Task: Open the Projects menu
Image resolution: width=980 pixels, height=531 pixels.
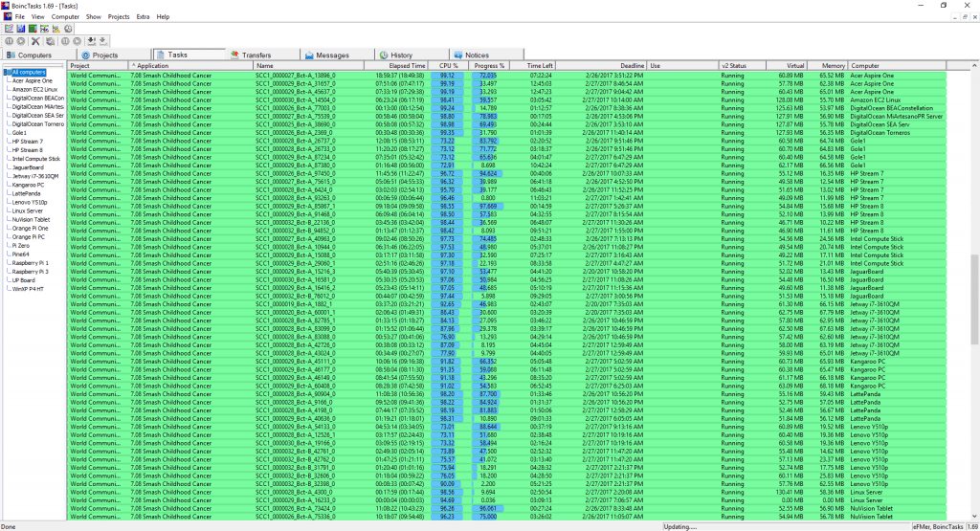Action: coord(118,17)
